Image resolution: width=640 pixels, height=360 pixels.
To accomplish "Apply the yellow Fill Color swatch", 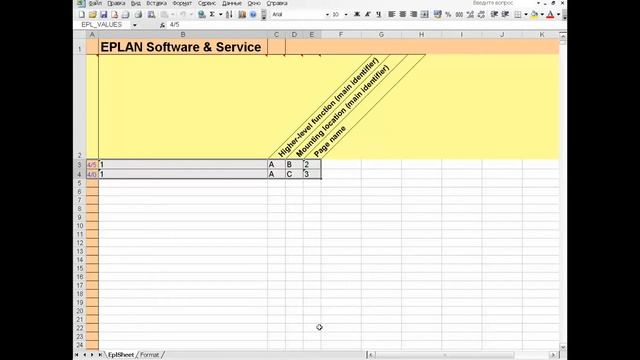I will [534, 15].
